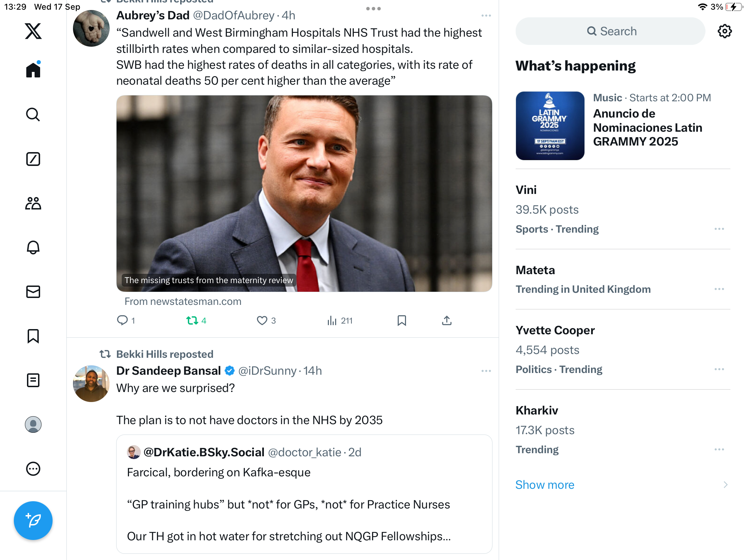Undo repost on Aubrey's Dad post

pyautogui.click(x=192, y=321)
